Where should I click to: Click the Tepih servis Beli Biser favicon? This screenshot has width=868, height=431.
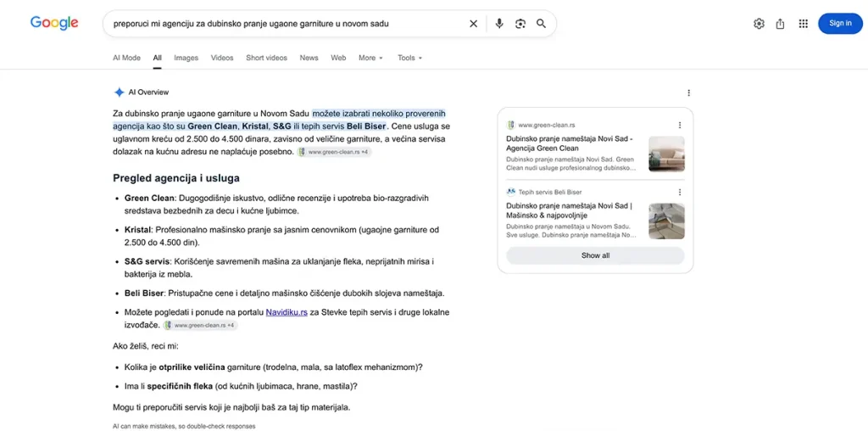point(511,193)
